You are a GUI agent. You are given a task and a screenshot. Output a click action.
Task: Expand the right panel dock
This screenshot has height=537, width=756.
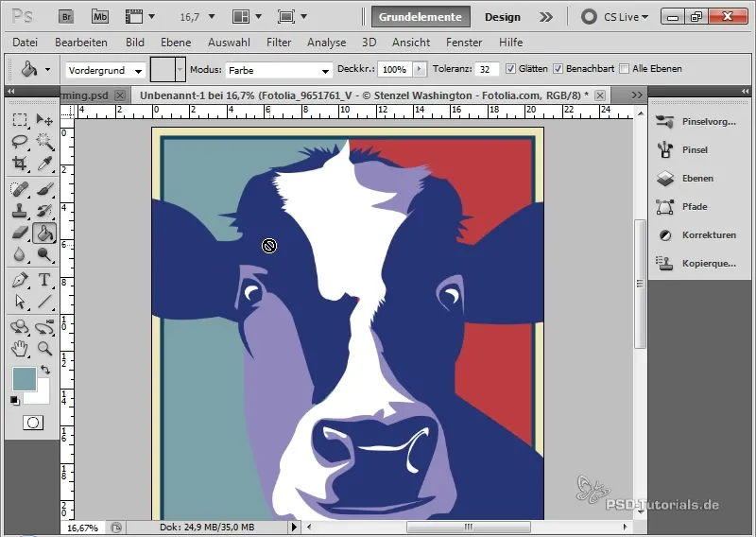746,91
